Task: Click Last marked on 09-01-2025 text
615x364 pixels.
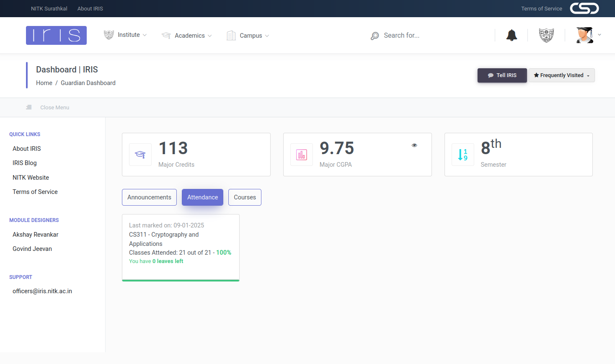Action: point(167,225)
